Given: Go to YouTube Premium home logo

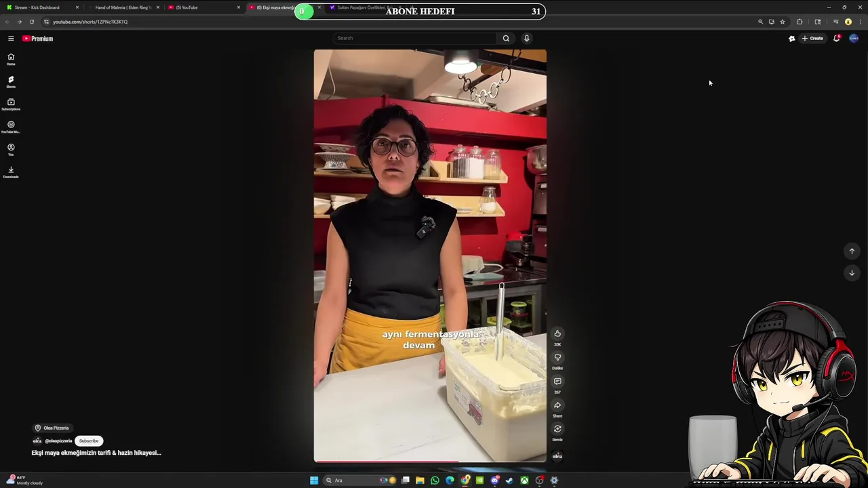Looking at the screenshot, I should tap(37, 39).
